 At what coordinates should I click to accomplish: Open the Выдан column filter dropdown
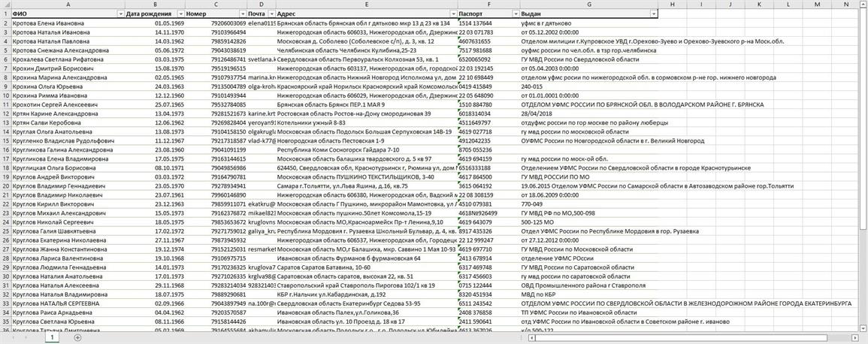tap(654, 14)
